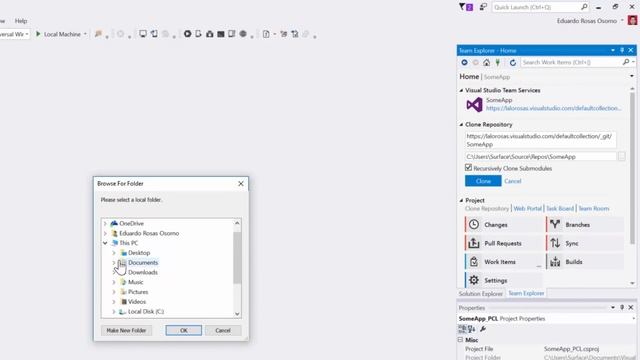Expand the OneDrive folder node
Screen dimensions: 640x360
click(x=105, y=224)
